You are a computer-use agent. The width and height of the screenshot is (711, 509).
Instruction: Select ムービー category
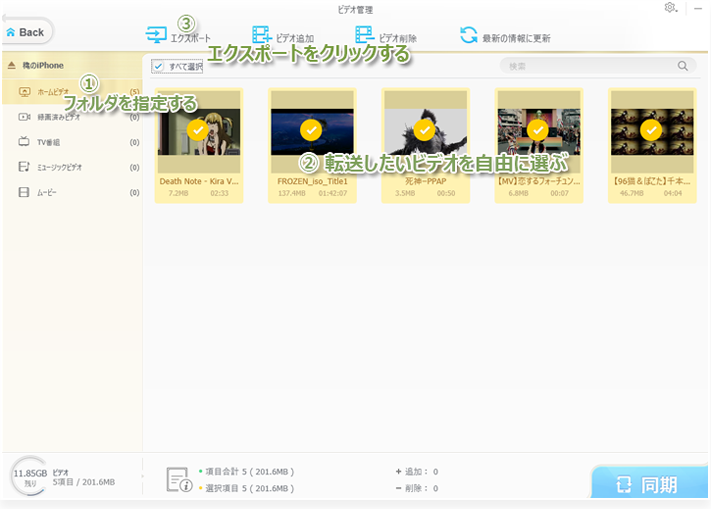(x=73, y=192)
